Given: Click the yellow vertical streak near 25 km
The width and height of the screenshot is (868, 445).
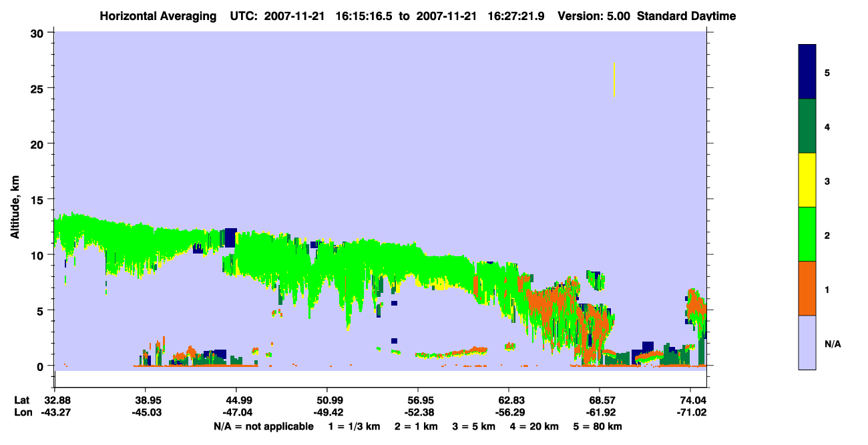Looking at the screenshot, I should point(614,80).
